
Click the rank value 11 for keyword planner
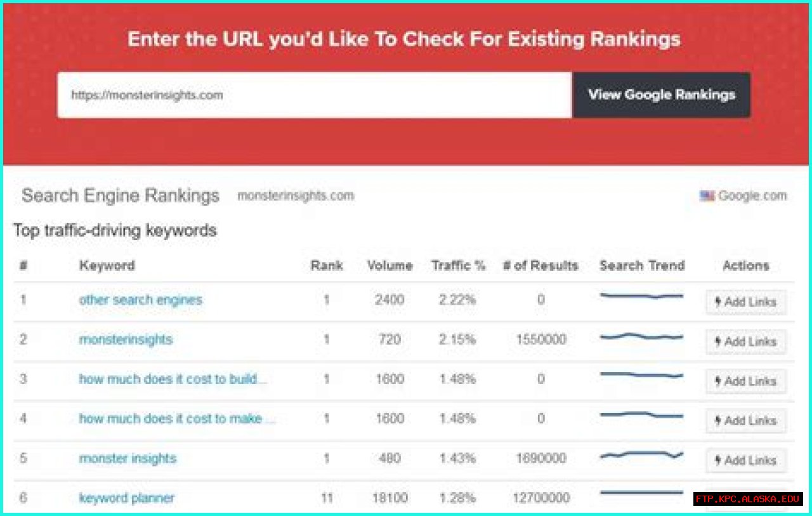pos(327,498)
